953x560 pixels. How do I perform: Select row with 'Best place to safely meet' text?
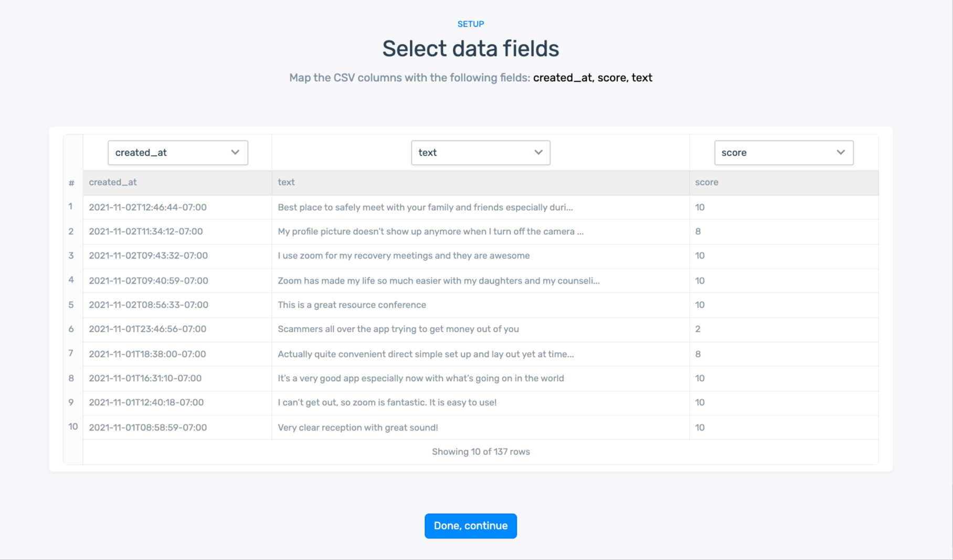click(x=425, y=207)
